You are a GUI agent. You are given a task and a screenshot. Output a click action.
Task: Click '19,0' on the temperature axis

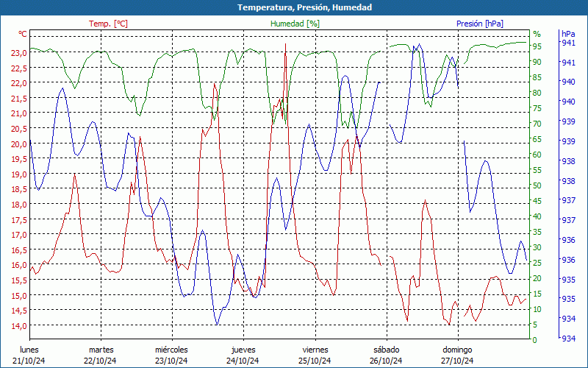[19, 174]
